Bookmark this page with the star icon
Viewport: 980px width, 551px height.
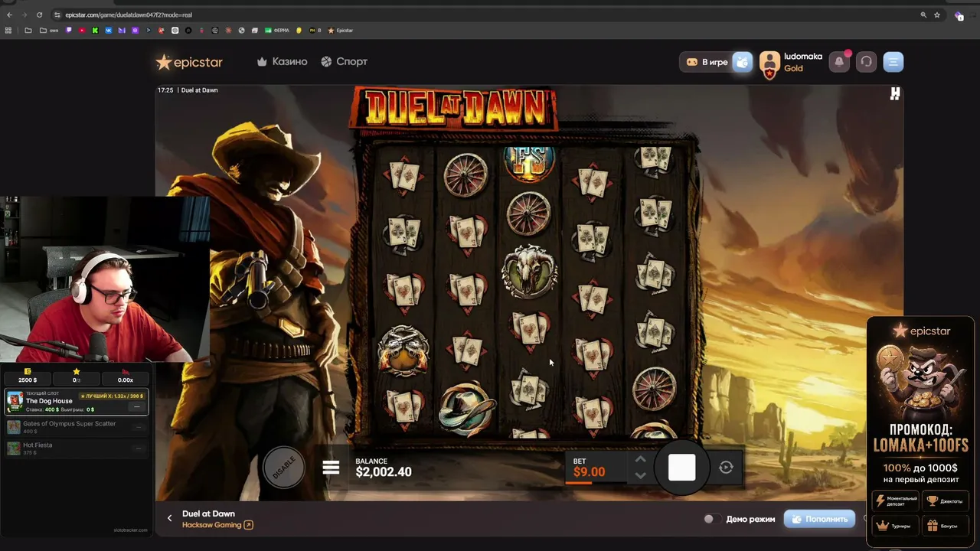(937, 15)
